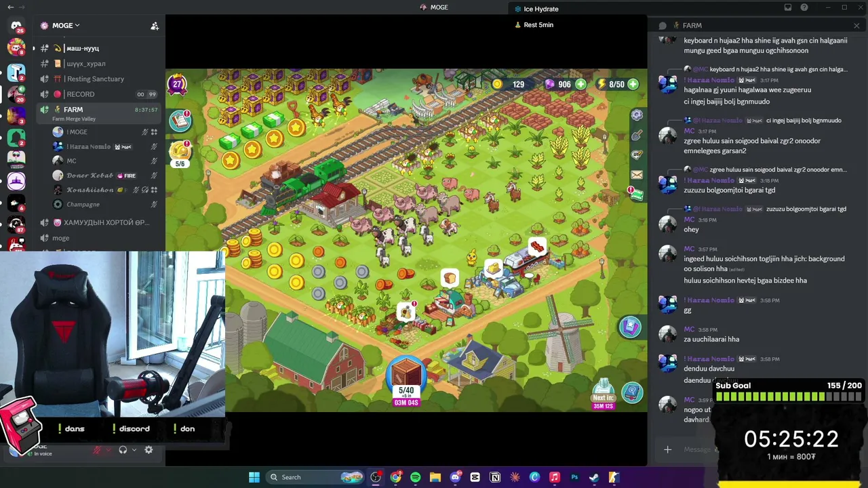Open the 5/40 crate storage button
The image size is (868, 488).
406,380
